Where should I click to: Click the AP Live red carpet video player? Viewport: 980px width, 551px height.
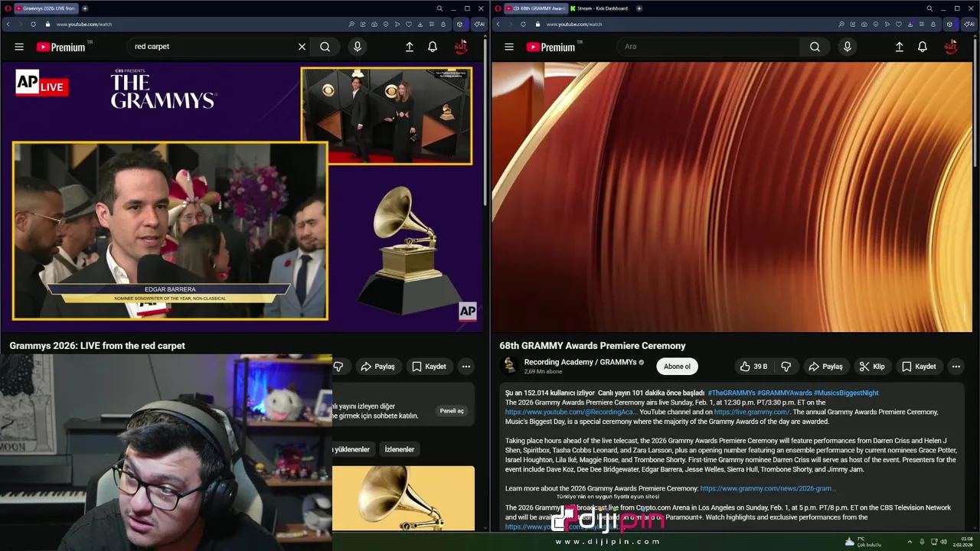tap(243, 197)
